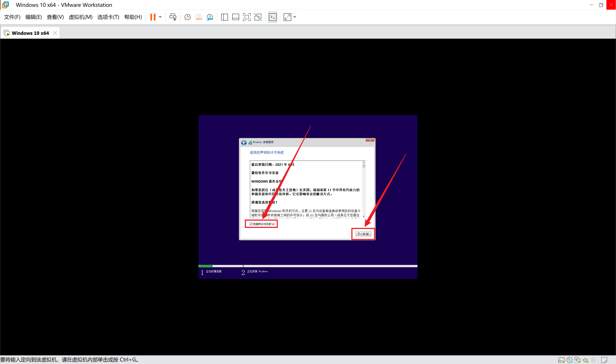Viewport: 616px width, 364px height.
Task: Show or hide the library sidebar
Action: pyautogui.click(x=224, y=17)
